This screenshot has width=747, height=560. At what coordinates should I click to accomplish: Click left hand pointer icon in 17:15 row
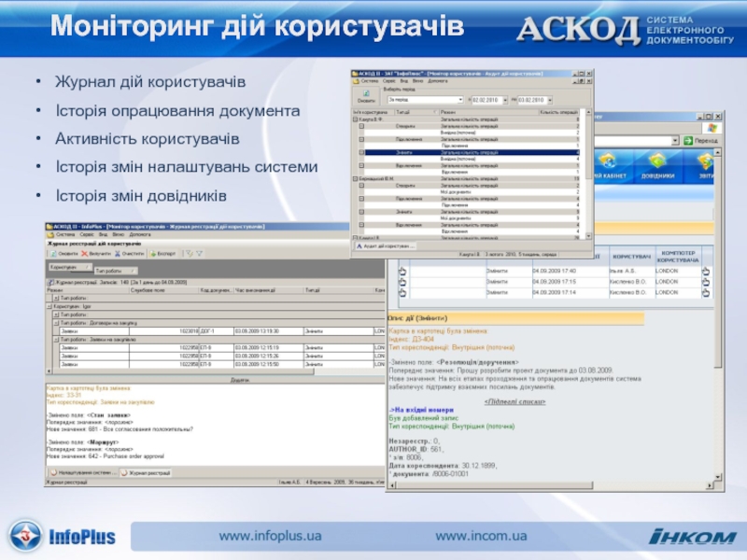[402, 282]
